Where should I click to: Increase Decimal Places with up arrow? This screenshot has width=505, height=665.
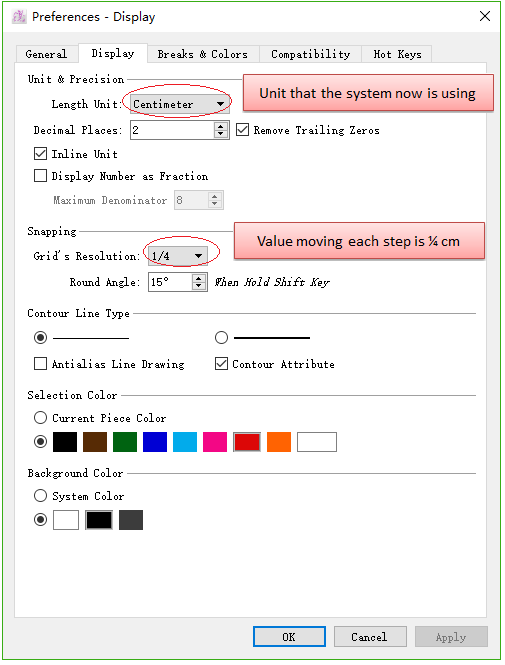pos(220,126)
